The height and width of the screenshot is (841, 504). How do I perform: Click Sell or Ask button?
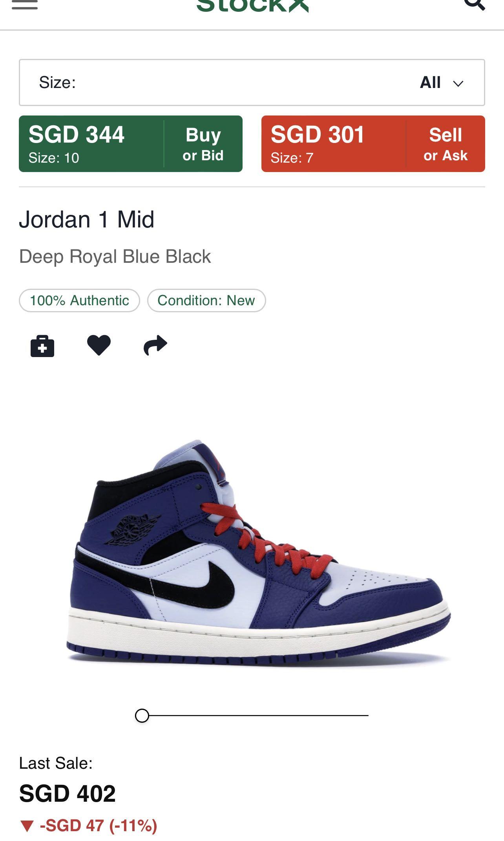click(446, 144)
